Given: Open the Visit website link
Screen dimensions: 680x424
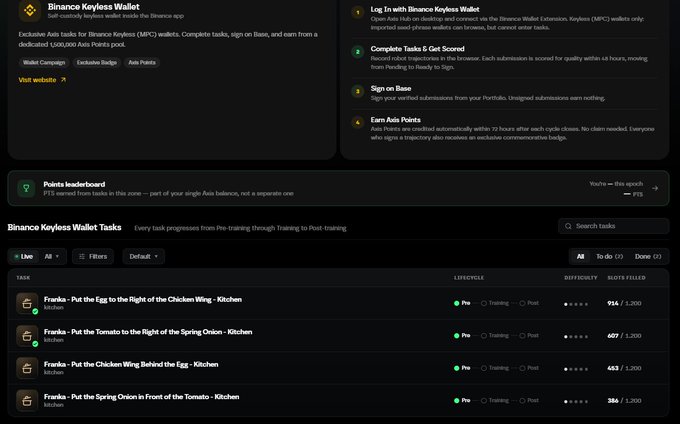Looking at the screenshot, I should click(x=42, y=80).
